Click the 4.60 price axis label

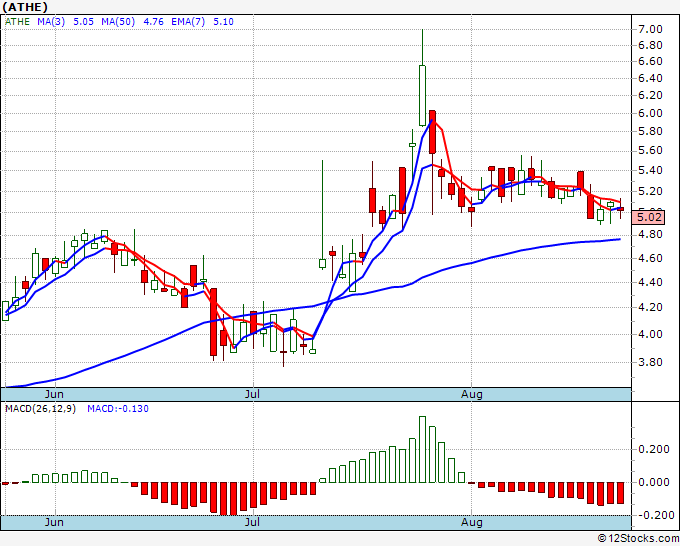click(650, 258)
